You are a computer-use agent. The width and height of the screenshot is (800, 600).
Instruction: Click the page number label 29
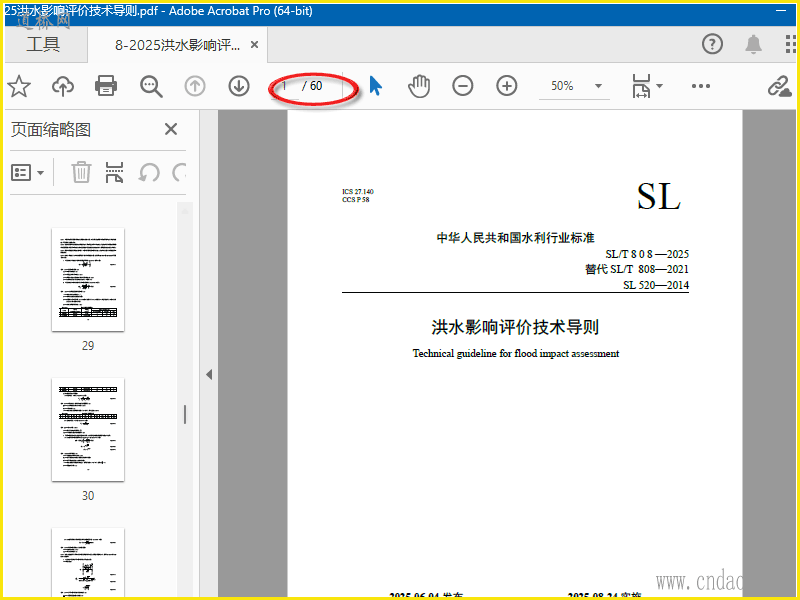pos(88,346)
